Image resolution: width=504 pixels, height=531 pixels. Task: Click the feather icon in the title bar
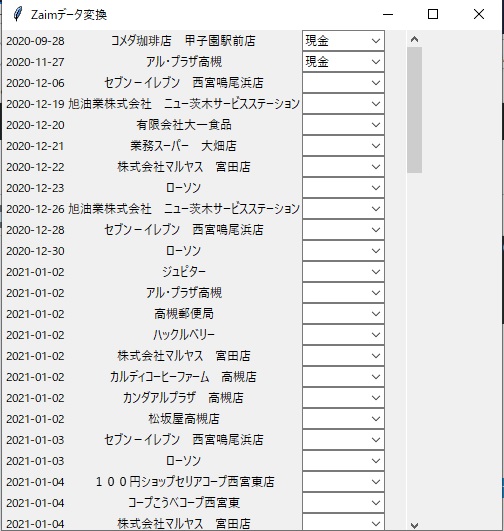(18, 14)
